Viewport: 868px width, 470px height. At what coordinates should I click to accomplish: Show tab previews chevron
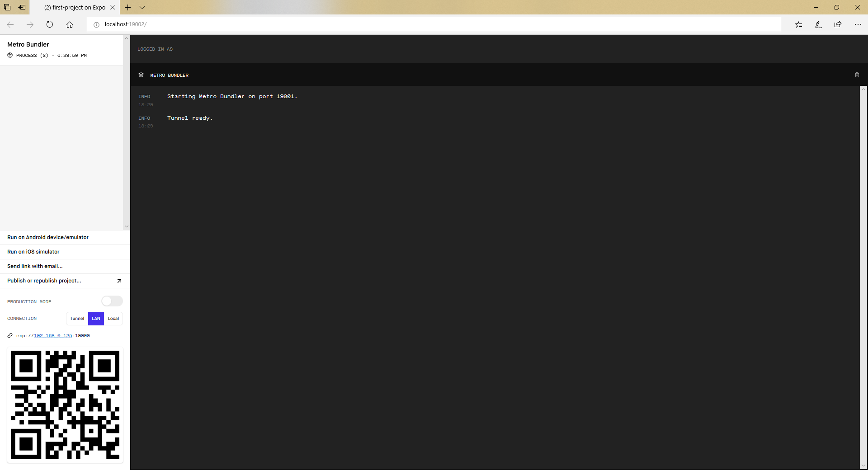click(142, 7)
